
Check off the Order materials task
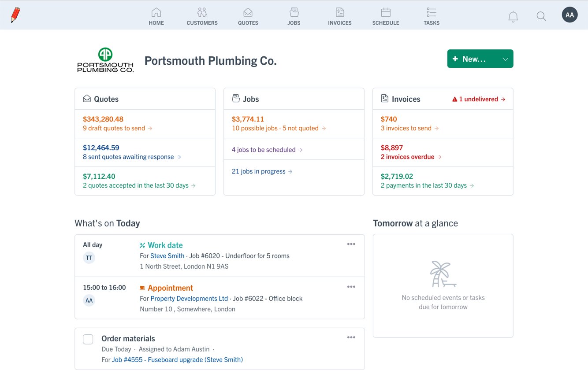[x=88, y=339]
